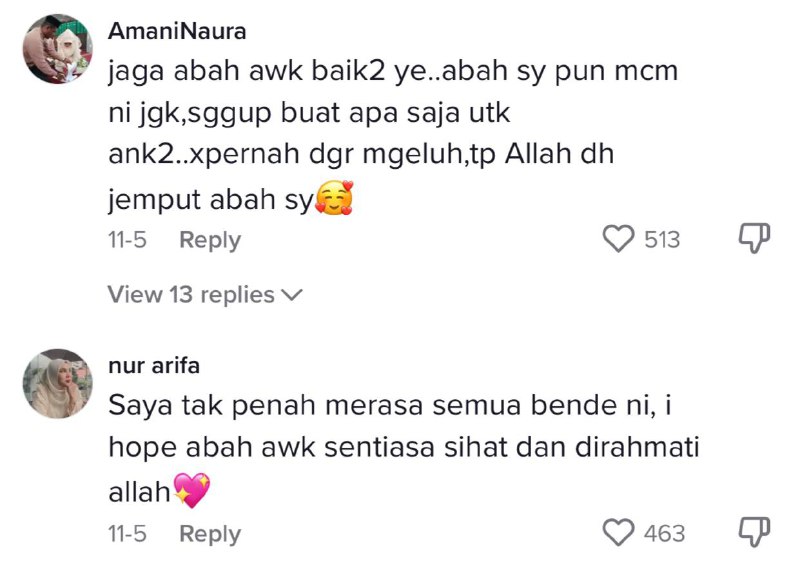Open the nur arifa username link

click(154, 366)
